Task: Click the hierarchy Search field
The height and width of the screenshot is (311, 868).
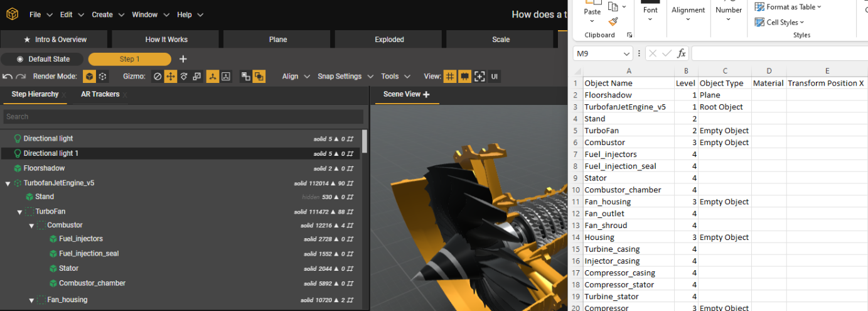Action: pyautogui.click(x=183, y=117)
